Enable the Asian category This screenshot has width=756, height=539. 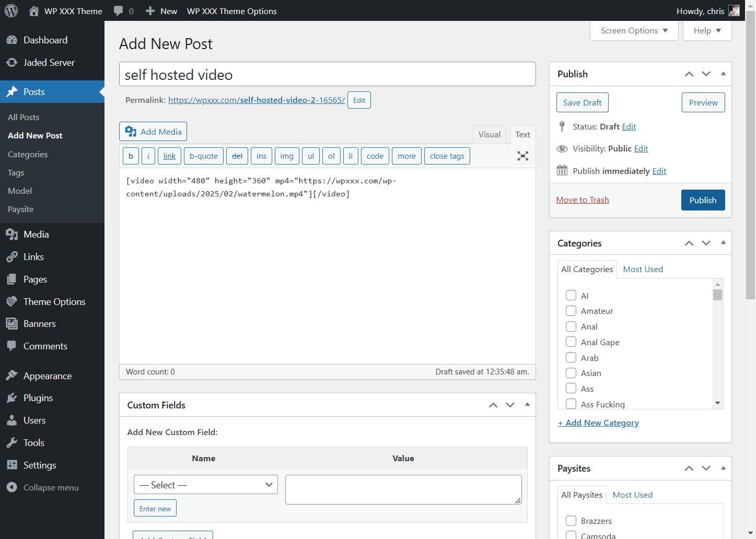(x=571, y=373)
